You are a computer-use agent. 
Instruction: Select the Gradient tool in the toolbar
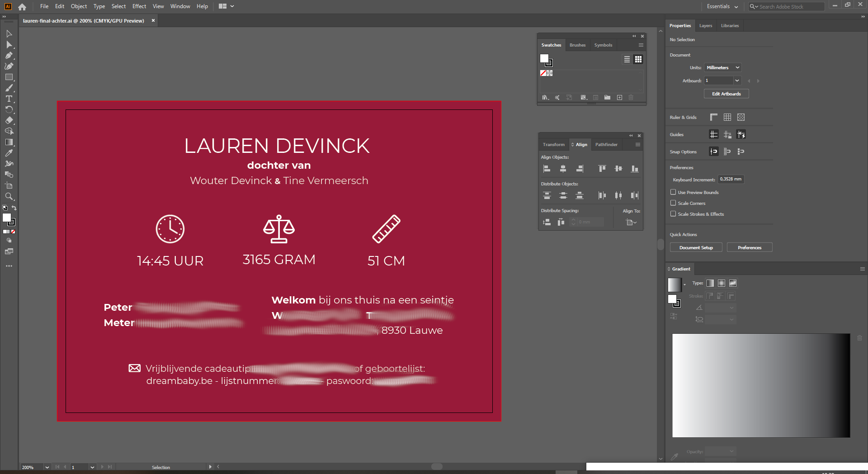[9, 142]
